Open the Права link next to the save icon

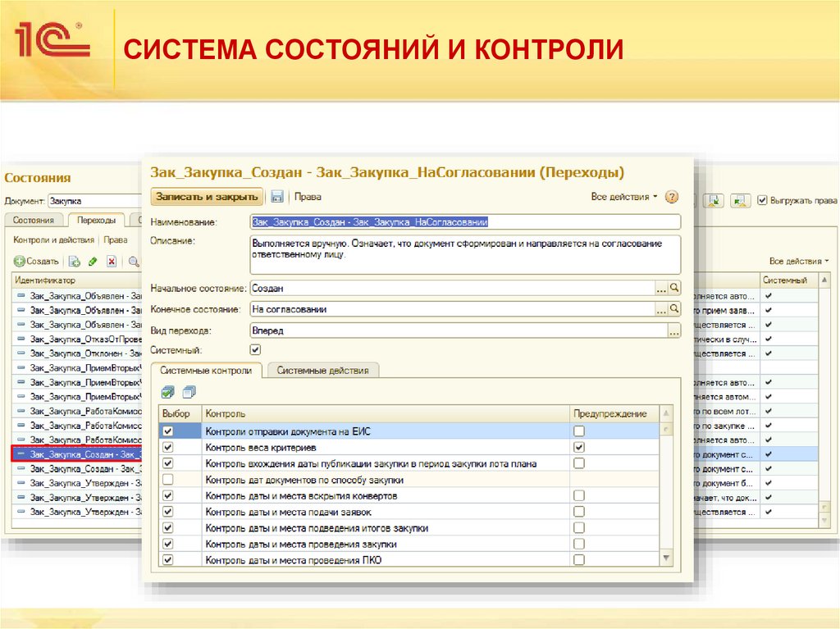pos(309,197)
